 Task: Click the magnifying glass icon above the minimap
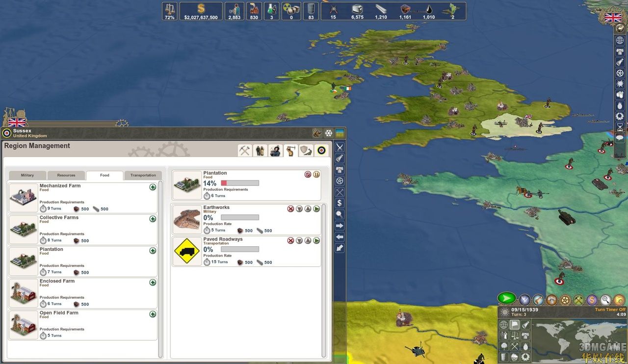tap(606, 299)
